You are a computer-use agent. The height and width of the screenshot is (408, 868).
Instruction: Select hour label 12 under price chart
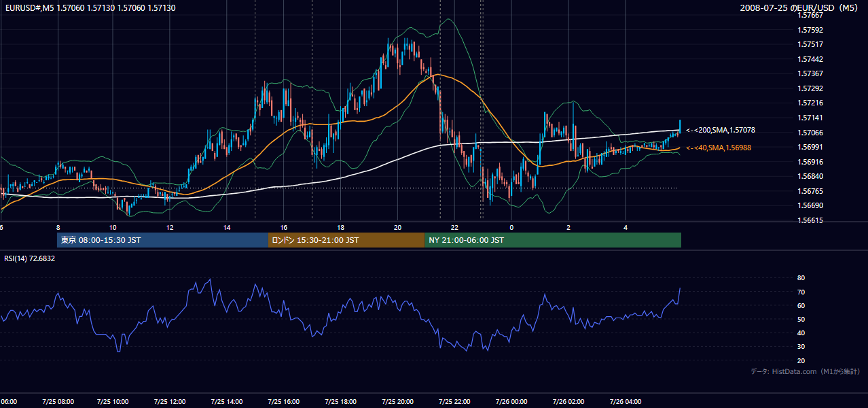pyautogui.click(x=170, y=228)
